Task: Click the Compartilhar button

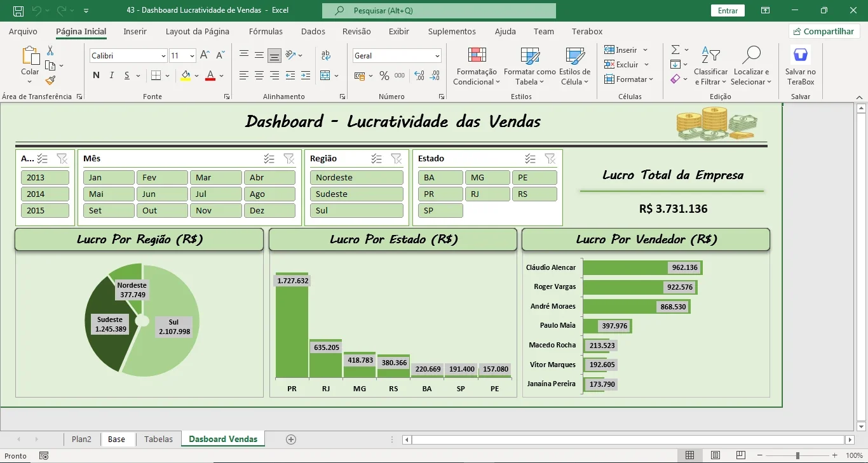Action: 824,31
